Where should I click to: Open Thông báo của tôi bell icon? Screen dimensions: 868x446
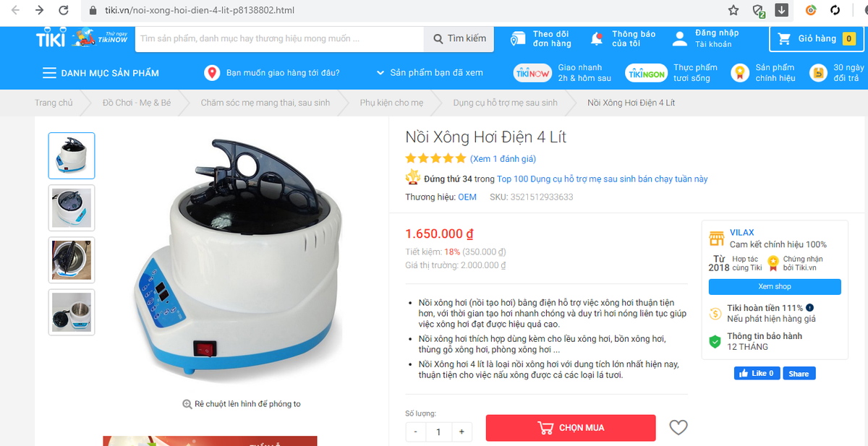point(597,39)
